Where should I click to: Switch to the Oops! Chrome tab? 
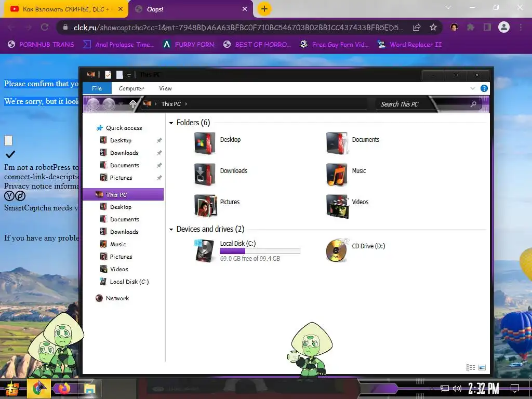pos(191,9)
